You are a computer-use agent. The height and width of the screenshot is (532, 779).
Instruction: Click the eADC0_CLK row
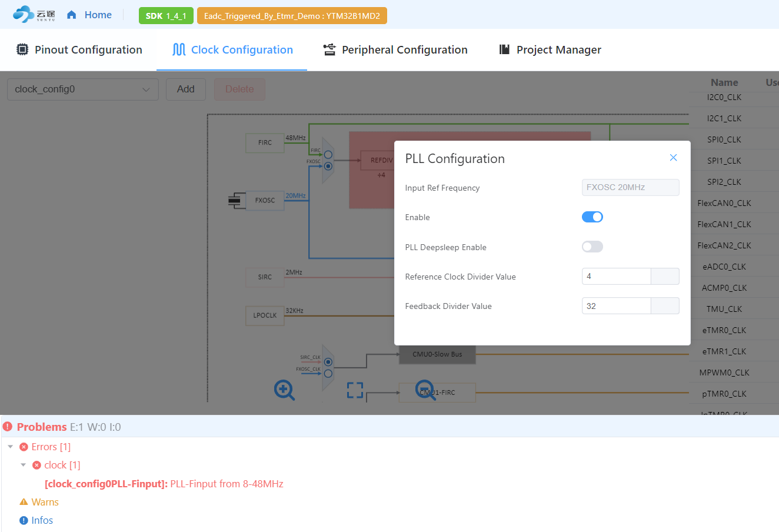[x=734, y=267]
